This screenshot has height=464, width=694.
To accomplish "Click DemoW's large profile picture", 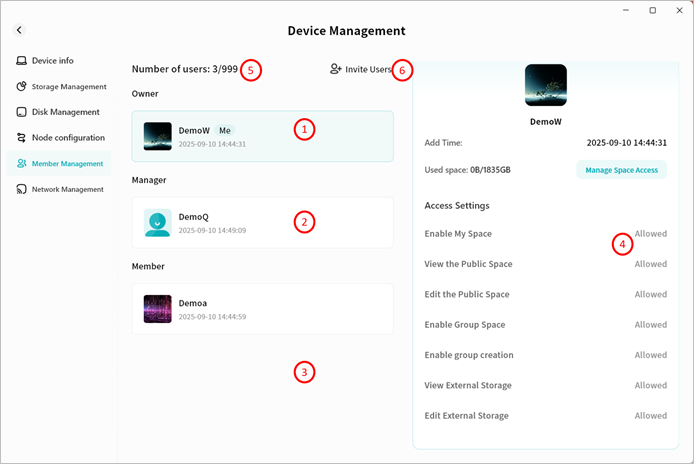I will pos(545,85).
